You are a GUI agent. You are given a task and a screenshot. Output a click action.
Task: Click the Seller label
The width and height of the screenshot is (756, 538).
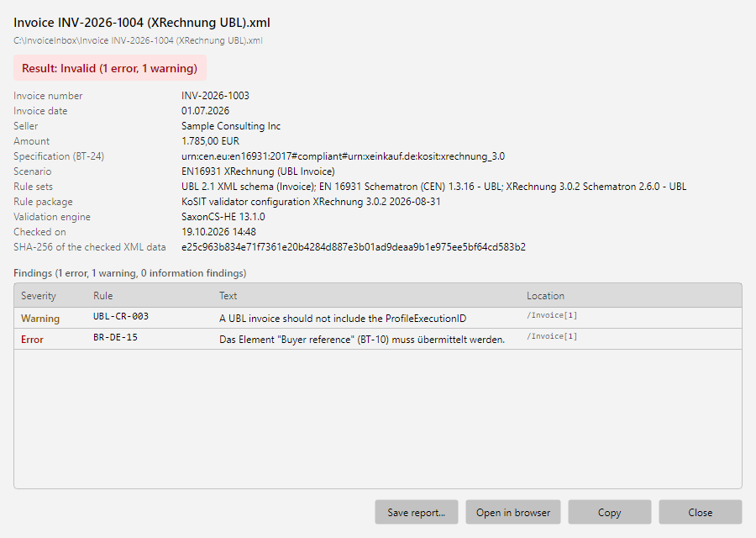[x=25, y=126]
